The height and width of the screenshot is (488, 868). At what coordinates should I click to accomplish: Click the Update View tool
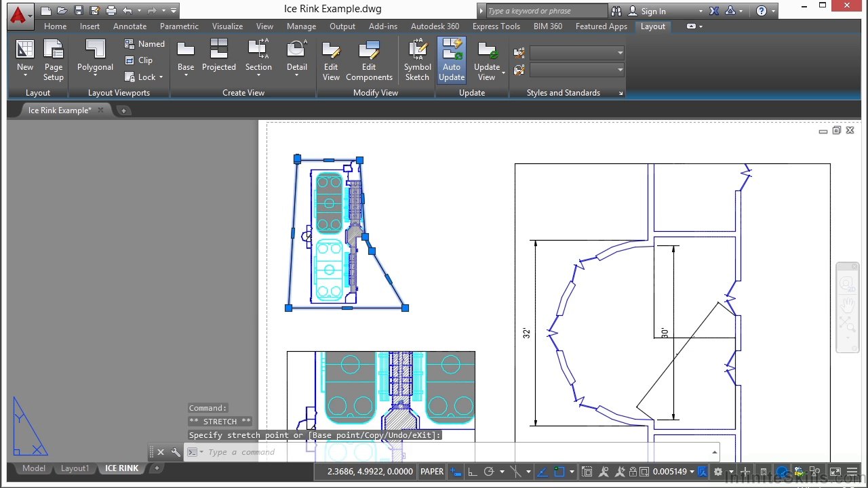[x=487, y=60]
